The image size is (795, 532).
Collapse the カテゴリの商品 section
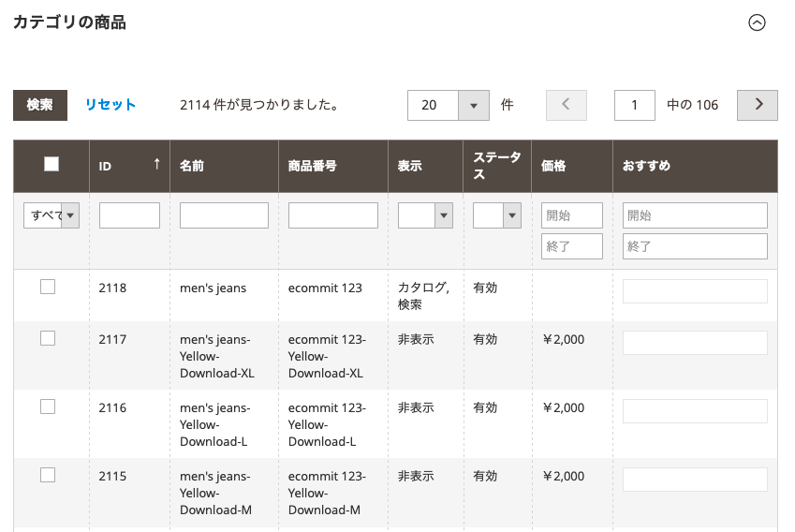(757, 22)
